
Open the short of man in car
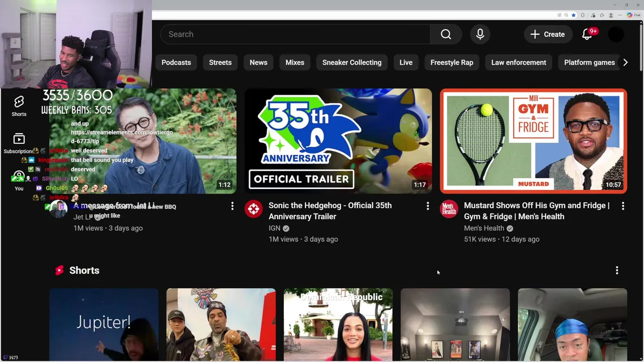(573, 325)
